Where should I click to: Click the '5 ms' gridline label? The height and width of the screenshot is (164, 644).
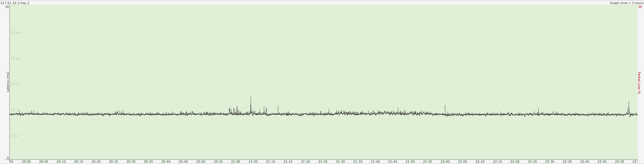[x=14, y=136]
